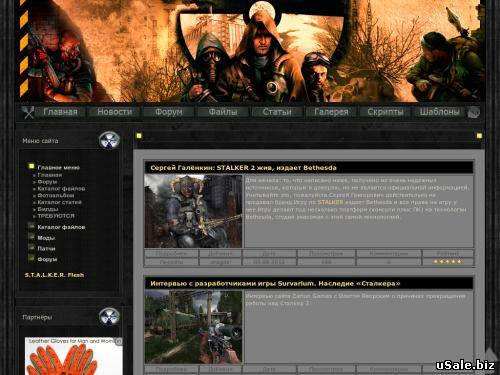The image size is (500, 375).
Task: Rate first article using the gold stars
Action: 448,262
